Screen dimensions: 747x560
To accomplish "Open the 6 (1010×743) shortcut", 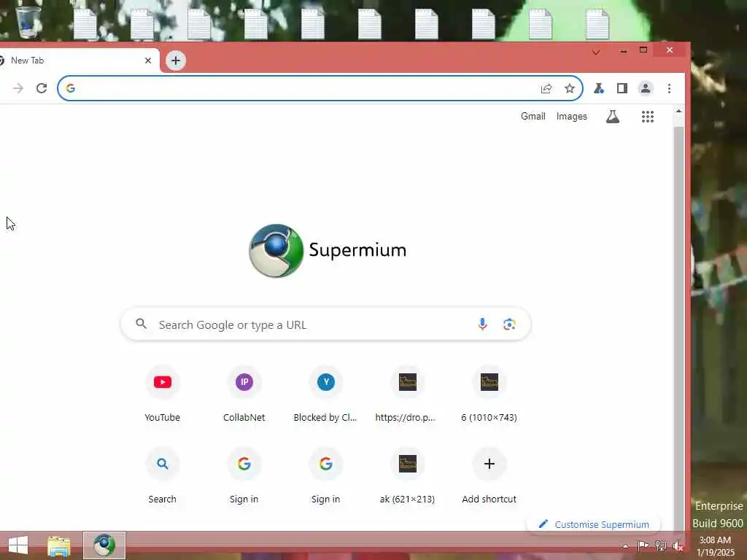I will pyautogui.click(x=489, y=393).
